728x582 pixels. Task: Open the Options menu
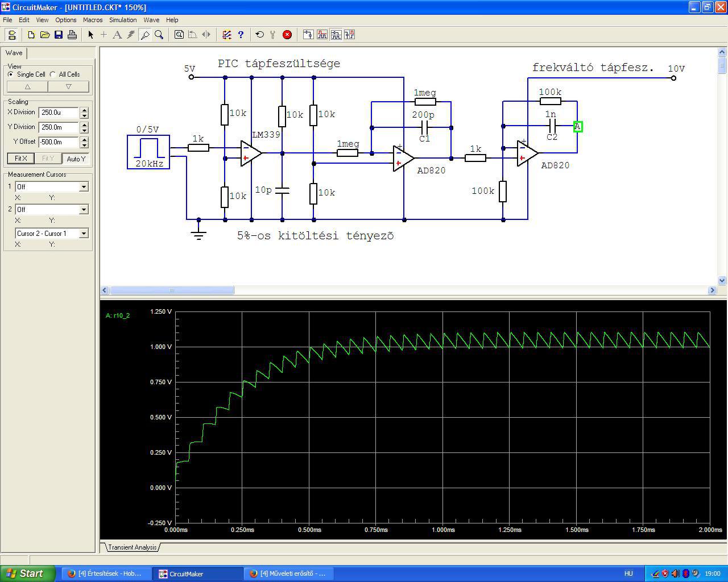66,20
